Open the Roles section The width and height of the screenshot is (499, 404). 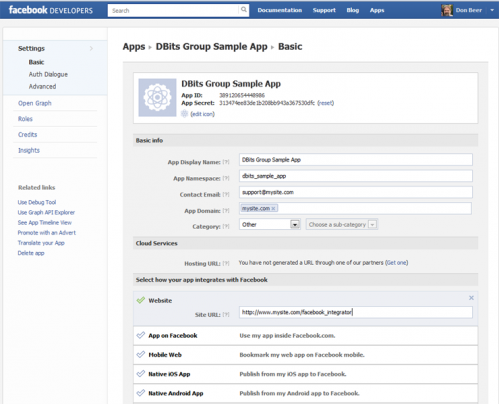25,119
